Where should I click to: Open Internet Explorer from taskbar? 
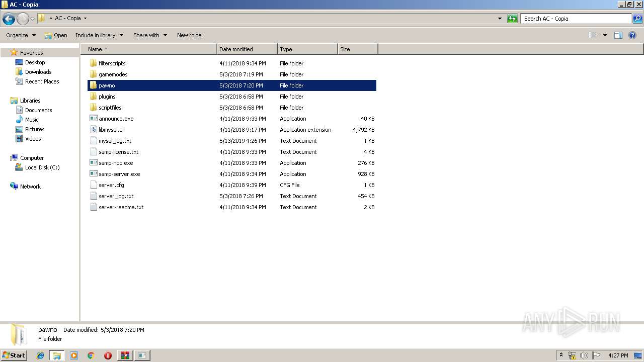click(x=40, y=355)
